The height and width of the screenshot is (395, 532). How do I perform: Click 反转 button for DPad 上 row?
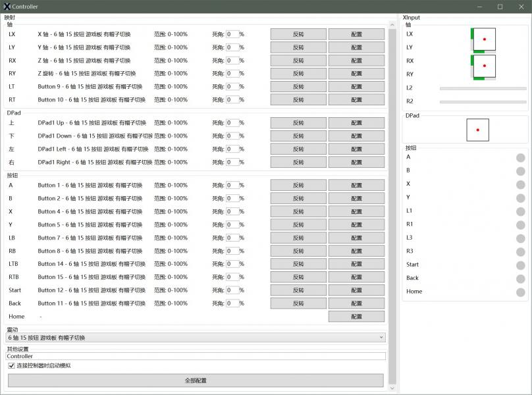[x=298, y=123]
